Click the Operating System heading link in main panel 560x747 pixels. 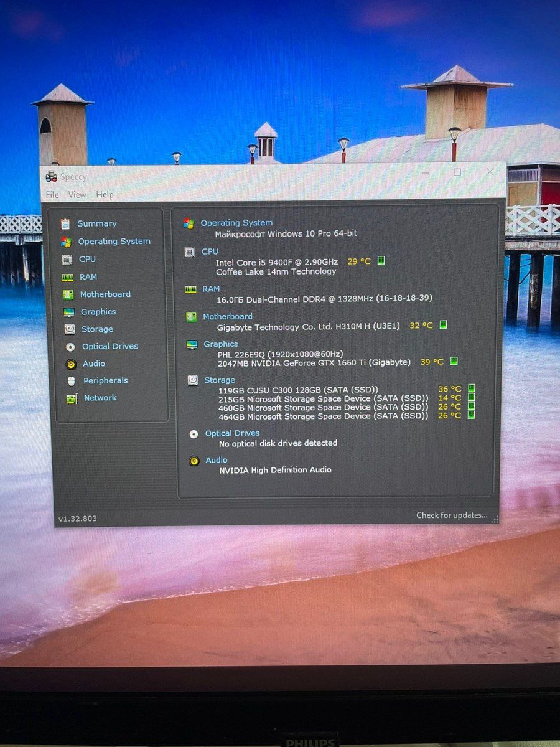pos(236,223)
